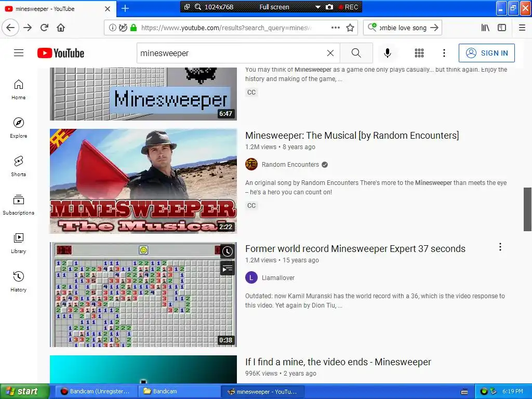The height and width of the screenshot is (399, 532).
Task: Open the Minesweeper The Musical thumbnail
Action: (143, 181)
